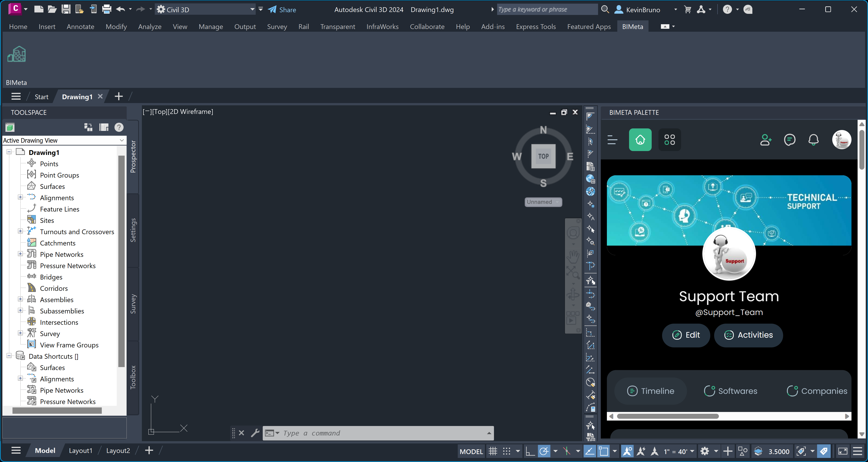The image size is (868, 462).
Task: Click the TOP face of the ViewCube
Action: (543, 156)
